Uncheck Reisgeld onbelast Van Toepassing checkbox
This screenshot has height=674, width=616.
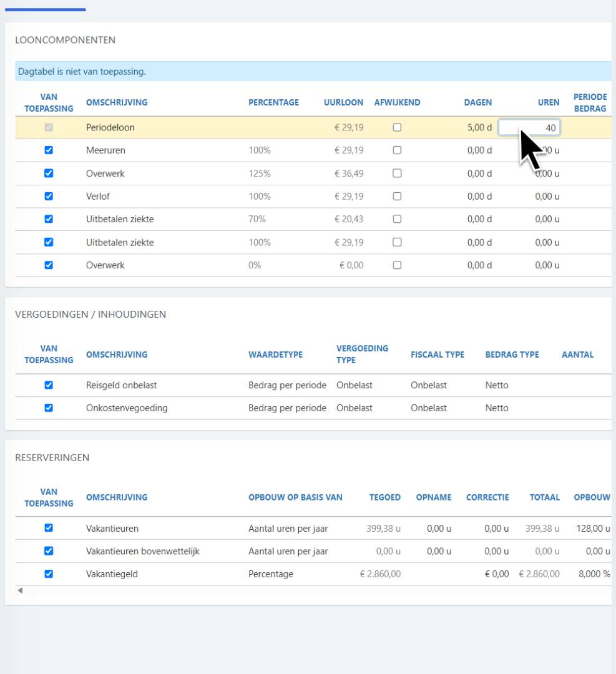pos(49,385)
